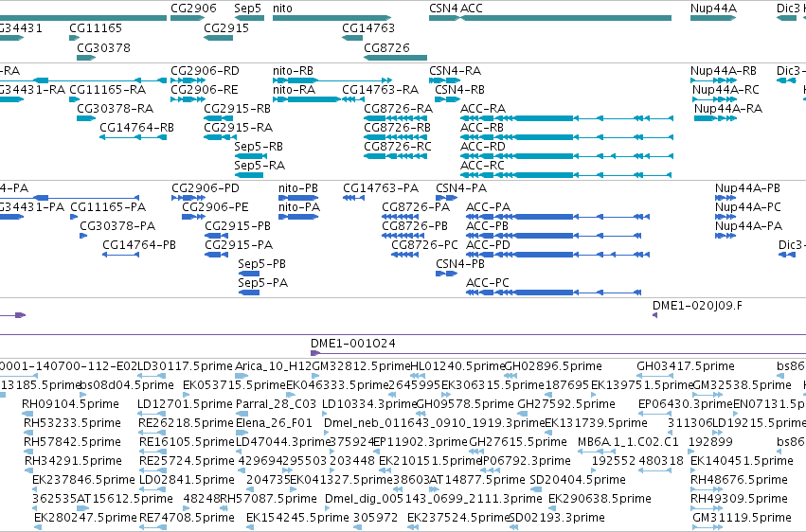Click the CSN4-RA transcript label
The height and width of the screenshot is (532, 806).
[x=456, y=70]
